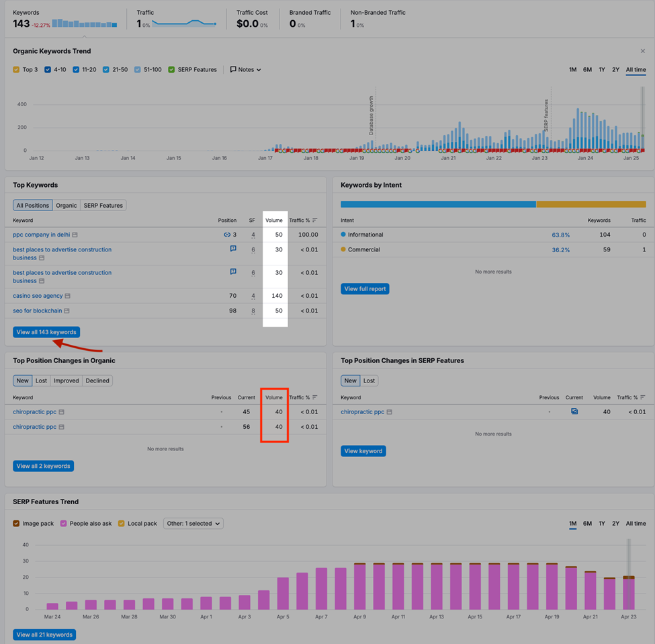Uncheck the Top 3 checkbox
Image resolution: width=655 pixels, height=644 pixels.
tap(16, 69)
